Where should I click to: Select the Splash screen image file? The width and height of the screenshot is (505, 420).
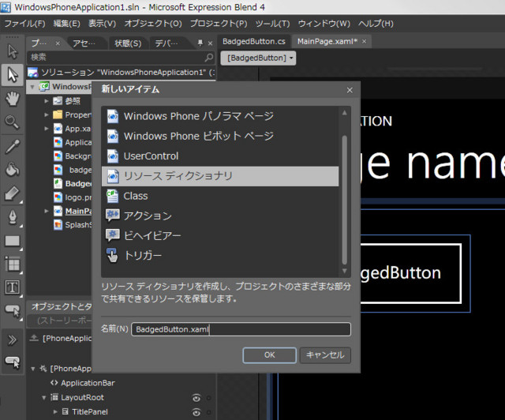pos(73,225)
